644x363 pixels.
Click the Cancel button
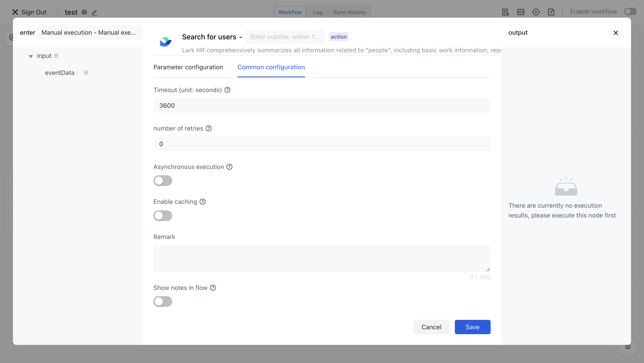[431, 327]
